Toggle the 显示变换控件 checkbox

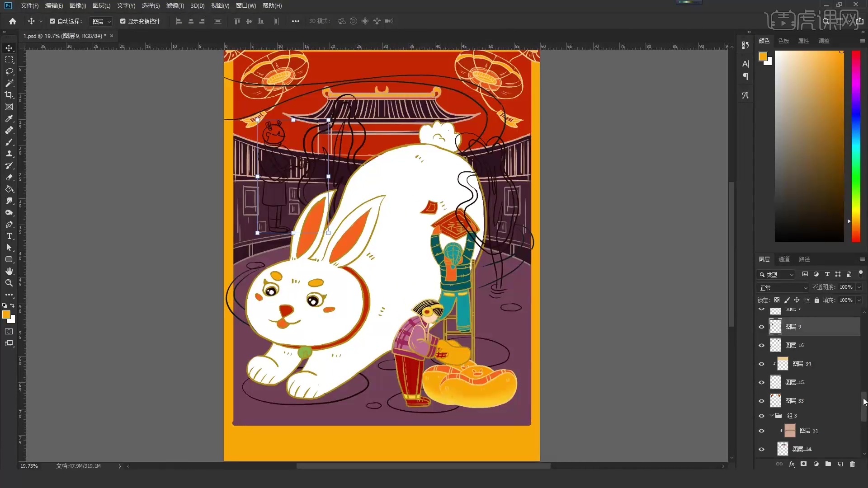[x=123, y=21]
